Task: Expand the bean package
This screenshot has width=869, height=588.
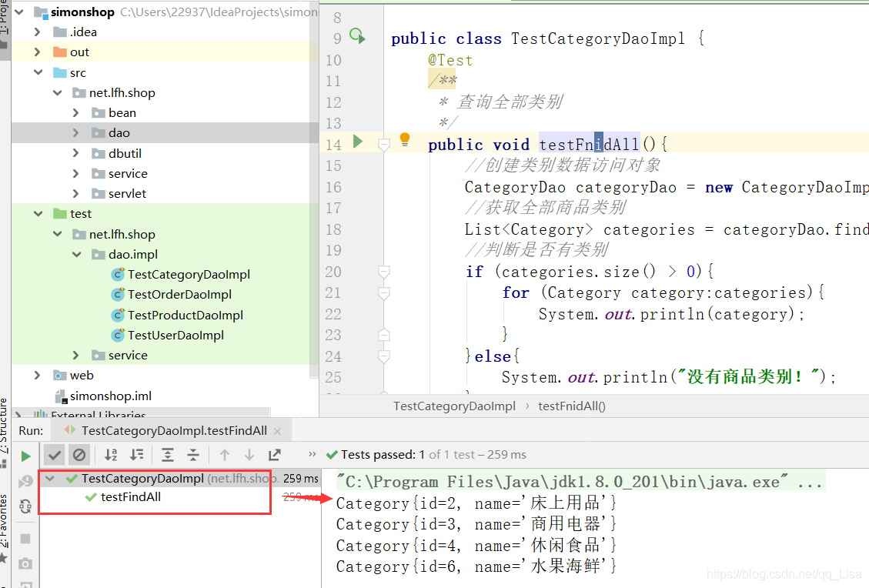Action: pos(76,113)
